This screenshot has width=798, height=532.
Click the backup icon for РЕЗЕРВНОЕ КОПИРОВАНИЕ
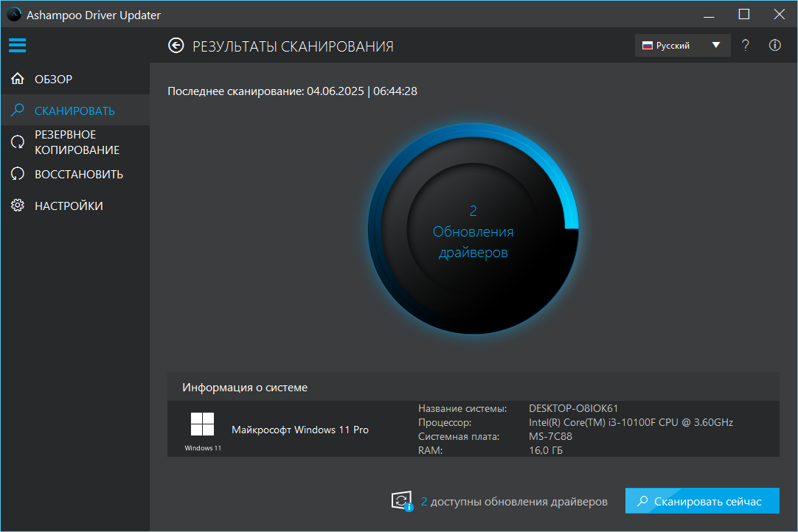pos(18,142)
